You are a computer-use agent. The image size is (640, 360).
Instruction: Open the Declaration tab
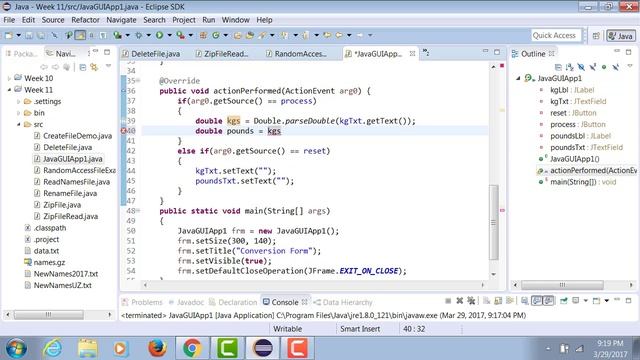[x=233, y=302]
